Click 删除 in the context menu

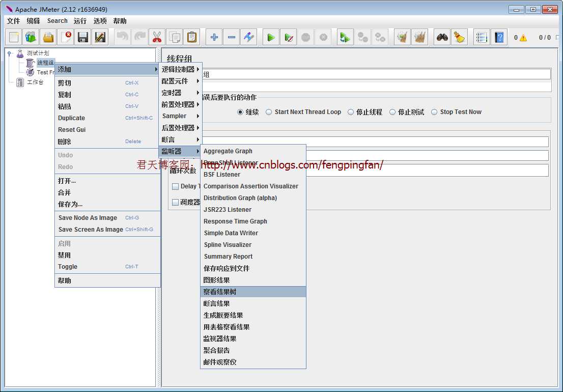pyautogui.click(x=107, y=142)
